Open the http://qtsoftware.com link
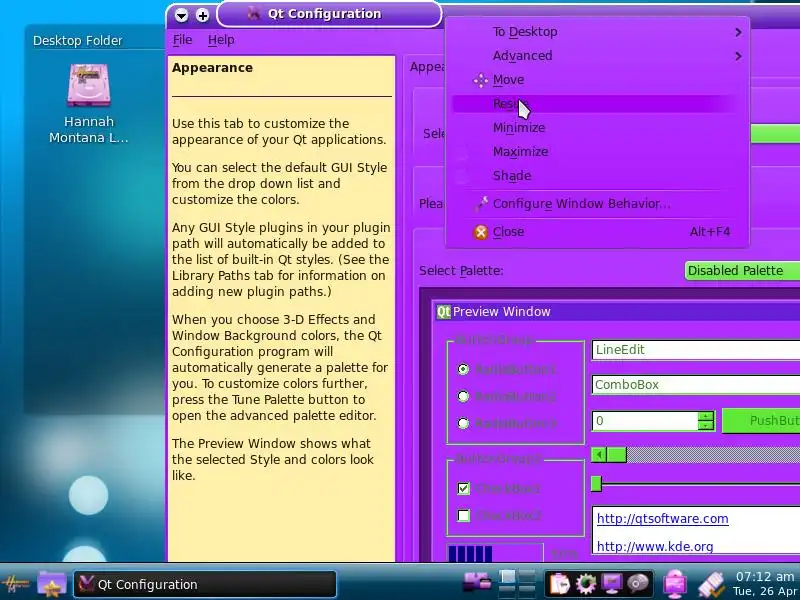This screenshot has height=600, width=800. [662, 519]
